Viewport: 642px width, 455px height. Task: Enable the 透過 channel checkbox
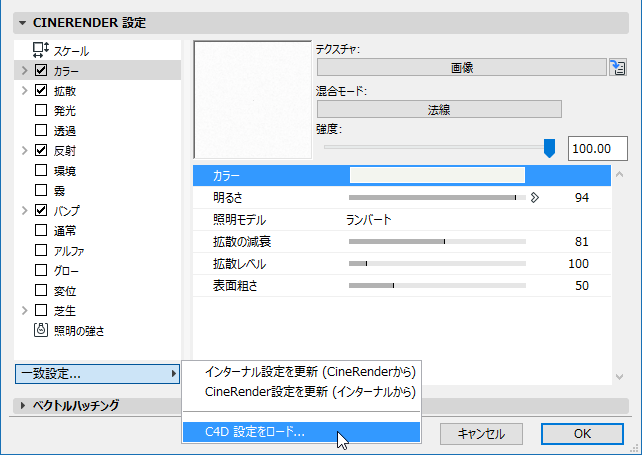[x=41, y=130]
